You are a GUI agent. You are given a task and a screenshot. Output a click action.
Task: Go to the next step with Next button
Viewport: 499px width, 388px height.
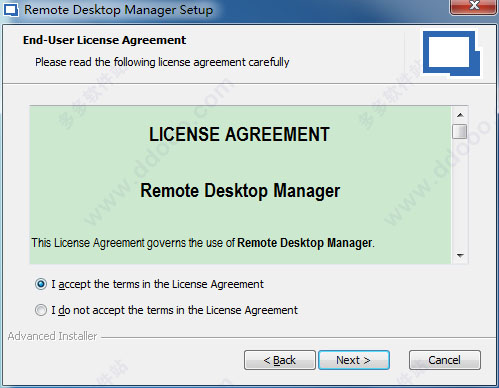coord(354,360)
